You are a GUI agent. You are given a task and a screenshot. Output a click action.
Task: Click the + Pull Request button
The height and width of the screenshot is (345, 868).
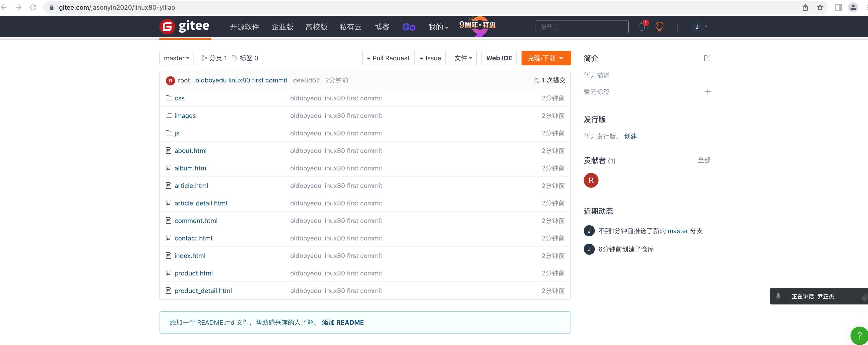(388, 58)
